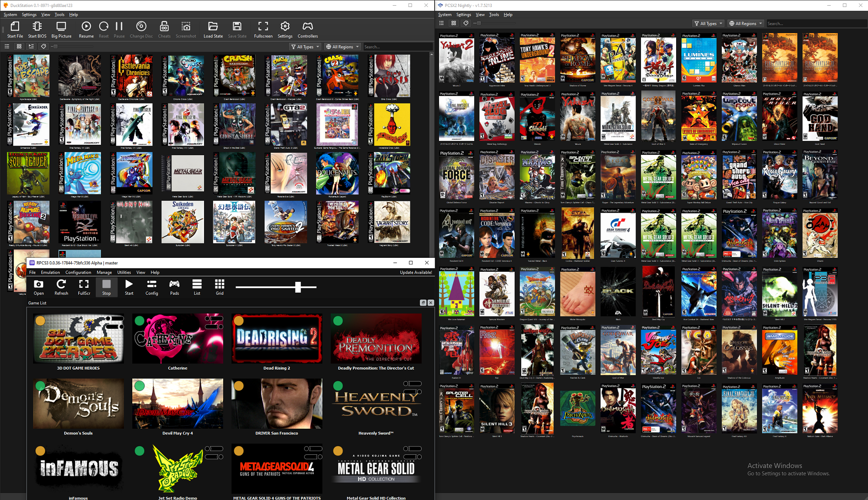The width and height of the screenshot is (868, 500).
Task: Click FullScr icon in RPCS3 toolbar
Action: pos(84,287)
